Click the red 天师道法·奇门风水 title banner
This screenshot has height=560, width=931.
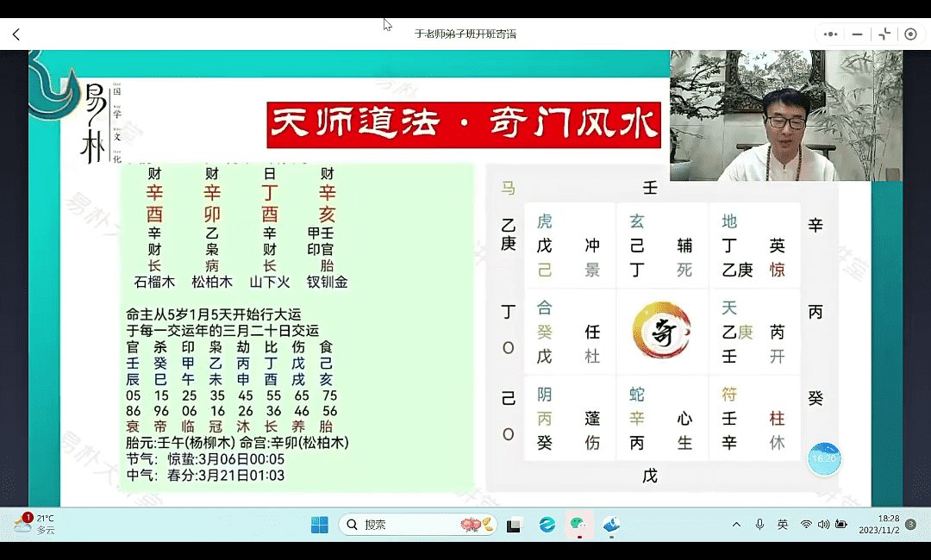[x=464, y=125]
